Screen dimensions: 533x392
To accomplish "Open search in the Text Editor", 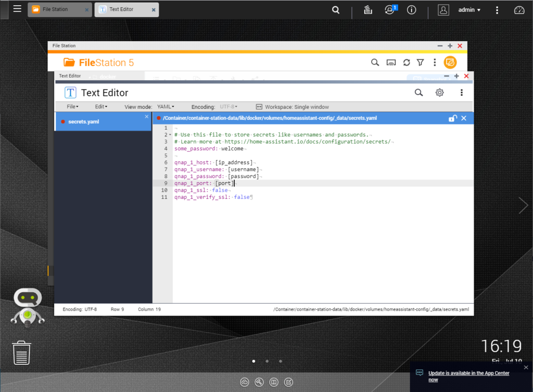I will (419, 93).
